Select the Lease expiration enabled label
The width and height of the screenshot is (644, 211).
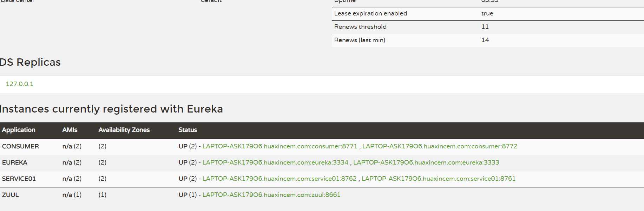point(371,13)
